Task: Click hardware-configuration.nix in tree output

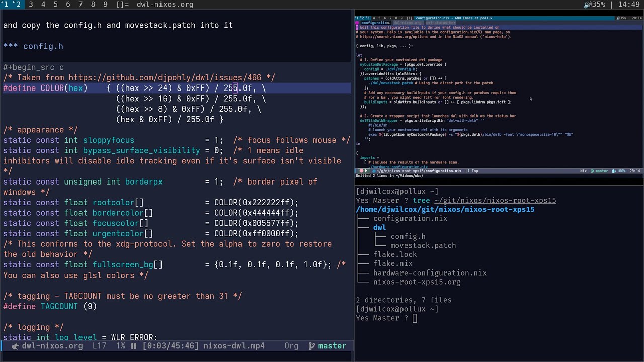Action: coord(430,273)
